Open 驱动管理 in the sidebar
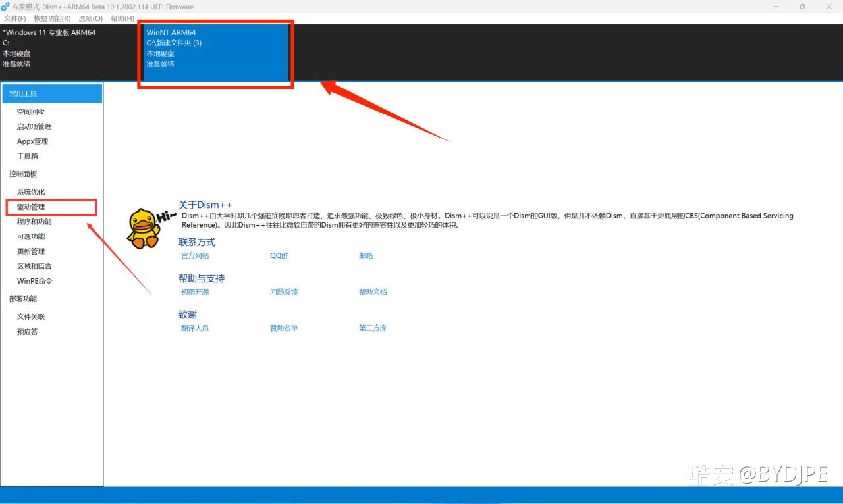Image resolution: width=843 pixels, height=504 pixels. click(x=31, y=207)
